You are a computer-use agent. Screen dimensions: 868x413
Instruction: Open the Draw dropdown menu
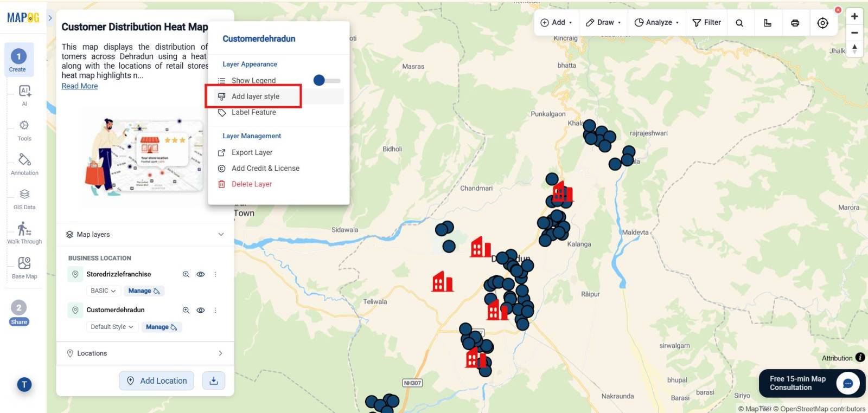[603, 22]
